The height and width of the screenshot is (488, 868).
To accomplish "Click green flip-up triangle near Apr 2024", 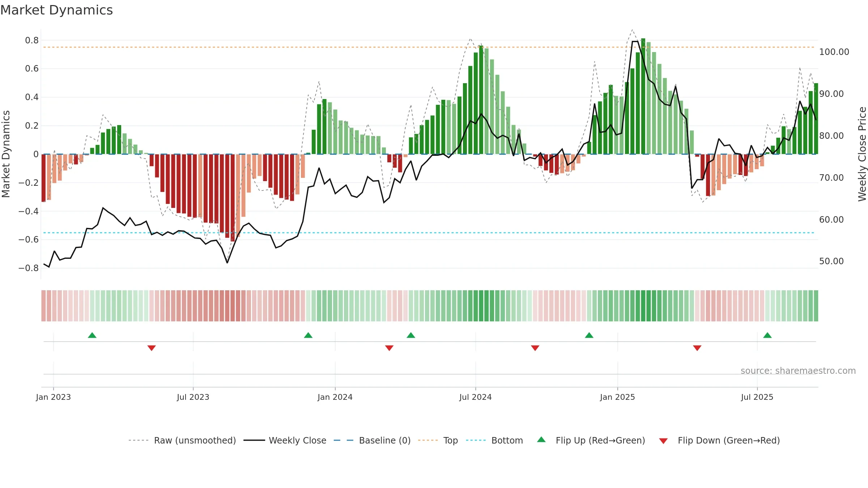I will click(x=411, y=335).
